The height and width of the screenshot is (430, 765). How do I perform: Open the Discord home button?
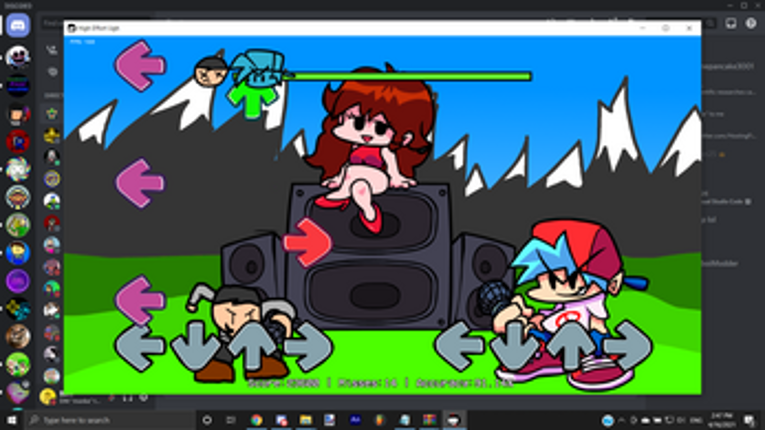[18, 25]
